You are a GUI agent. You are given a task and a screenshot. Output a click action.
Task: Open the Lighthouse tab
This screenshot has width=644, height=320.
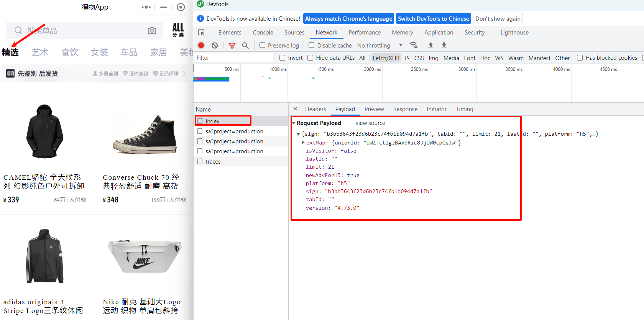coord(514,33)
